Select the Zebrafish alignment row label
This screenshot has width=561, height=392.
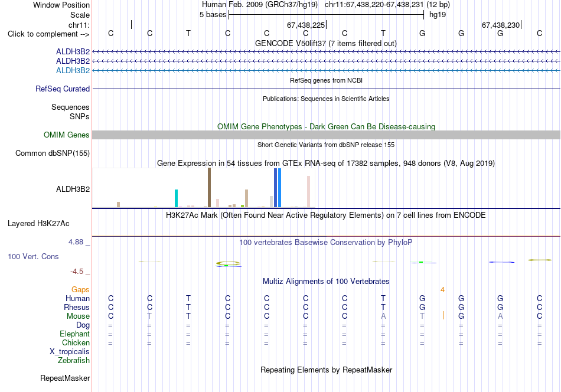tap(74, 361)
